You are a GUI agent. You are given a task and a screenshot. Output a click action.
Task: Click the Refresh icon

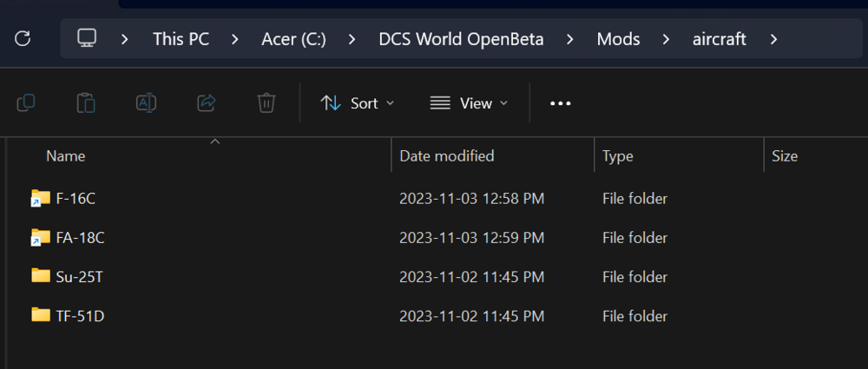23,39
